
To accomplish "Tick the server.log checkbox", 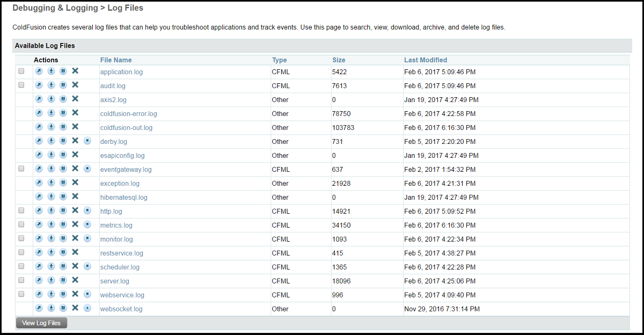I will pyautogui.click(x=21, y=280).
